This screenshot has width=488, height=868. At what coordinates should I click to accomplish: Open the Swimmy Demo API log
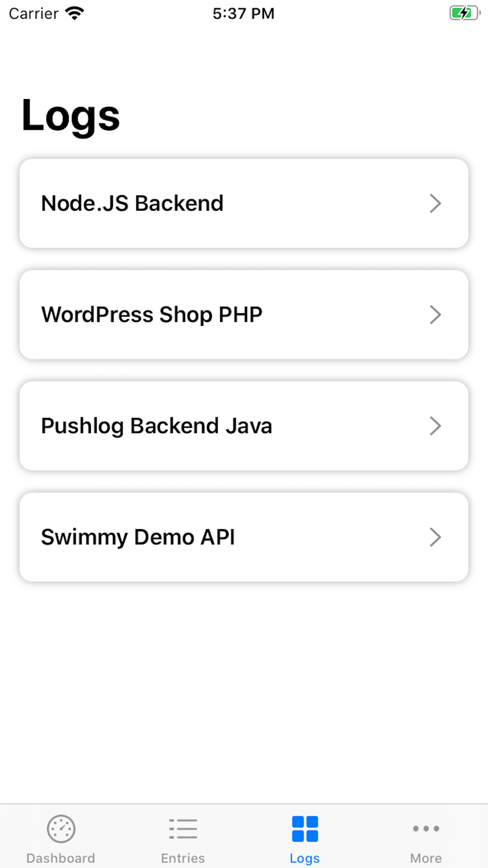pyautogui.click(x=138, y=537)
